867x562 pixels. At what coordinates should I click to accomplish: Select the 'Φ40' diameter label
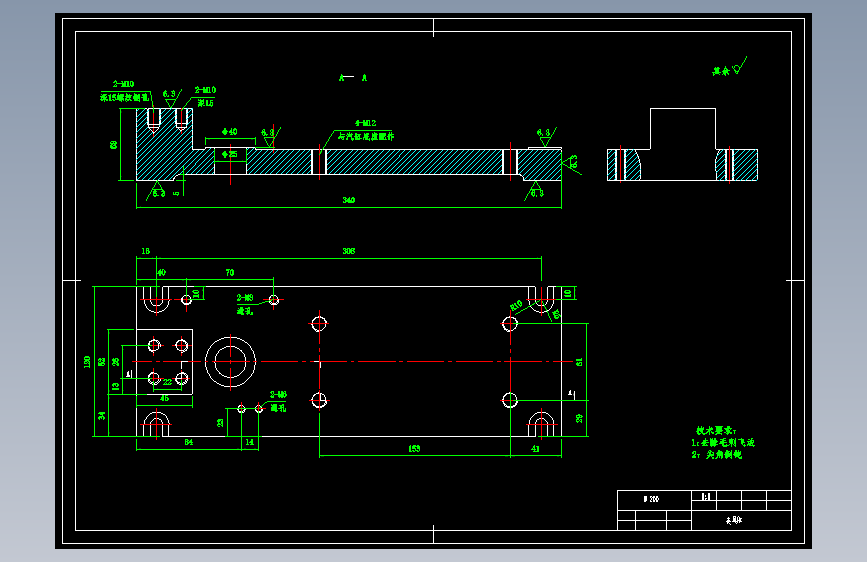(x=229, y=132)
